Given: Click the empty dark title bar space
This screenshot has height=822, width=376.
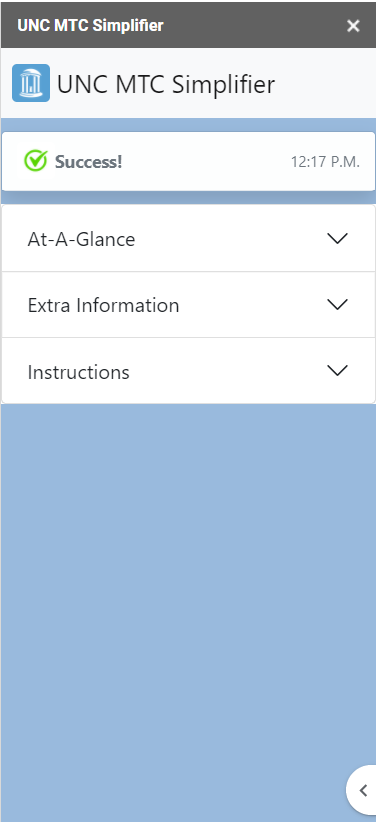Looking at the screenshot, I should (x=254, y=25).
